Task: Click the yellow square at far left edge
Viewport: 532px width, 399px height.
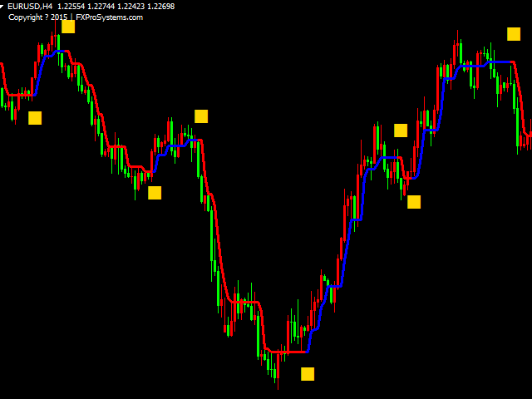Action: click(35, 118)
